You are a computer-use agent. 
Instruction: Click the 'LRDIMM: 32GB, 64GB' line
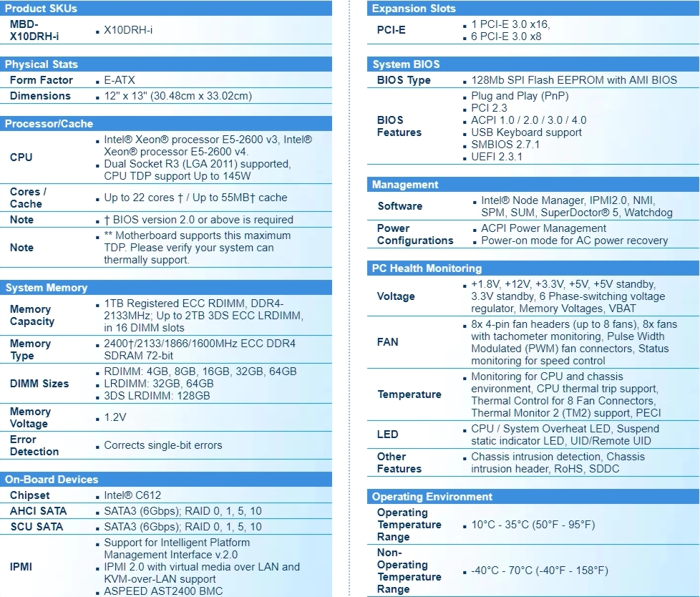coord(158,384)
